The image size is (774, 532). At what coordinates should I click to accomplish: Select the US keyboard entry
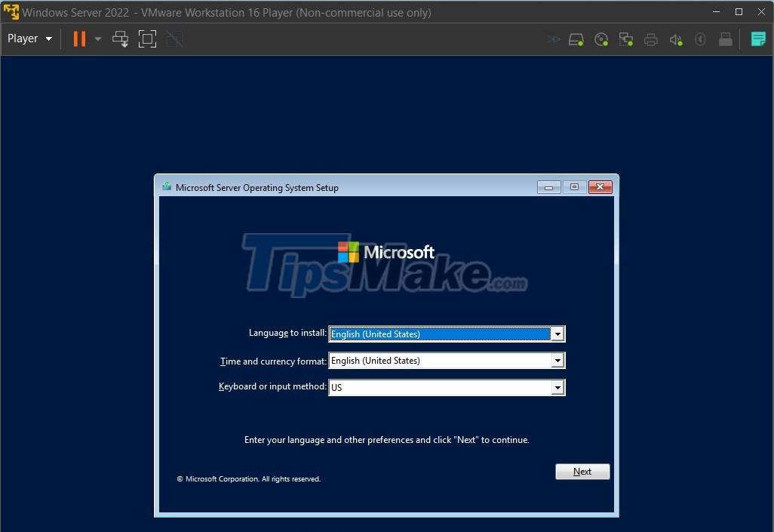pyautogui.click(x=438, y=387)
